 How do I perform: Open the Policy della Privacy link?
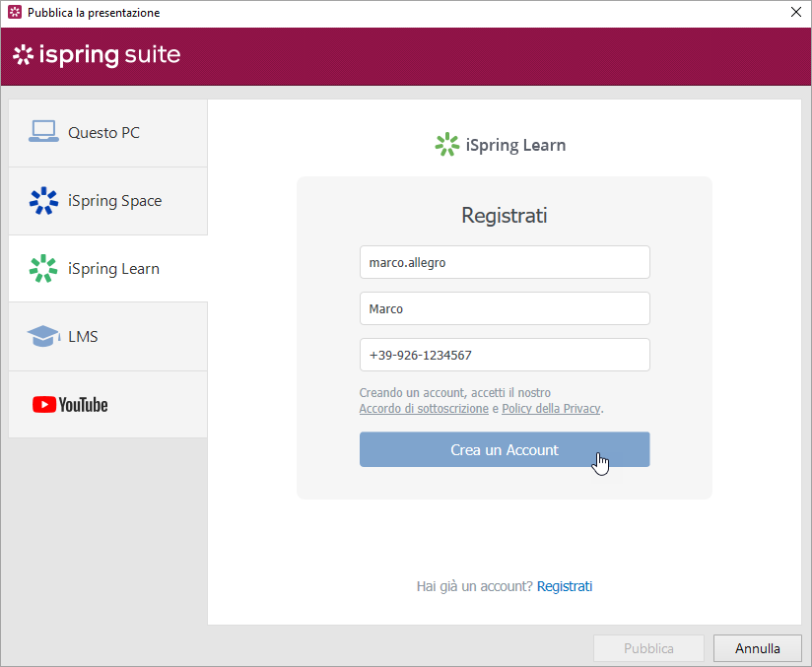pos(551,409)
